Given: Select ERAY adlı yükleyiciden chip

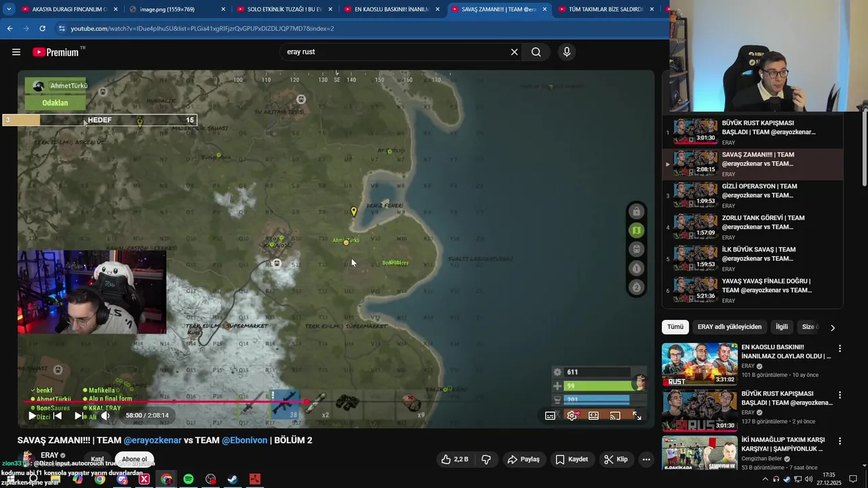Looking at the screenshot, I should click(x=730, y=327).
